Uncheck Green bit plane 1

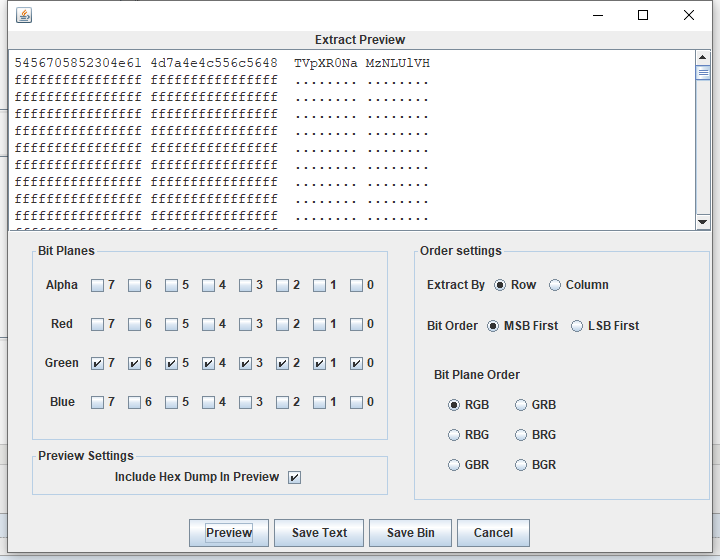(x=319, y=364)
